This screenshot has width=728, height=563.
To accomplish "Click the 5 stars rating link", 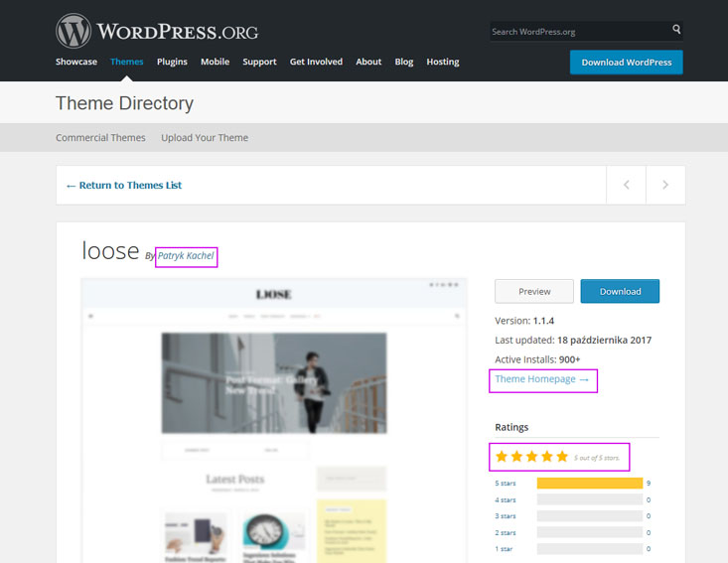I will coord(506,484).
